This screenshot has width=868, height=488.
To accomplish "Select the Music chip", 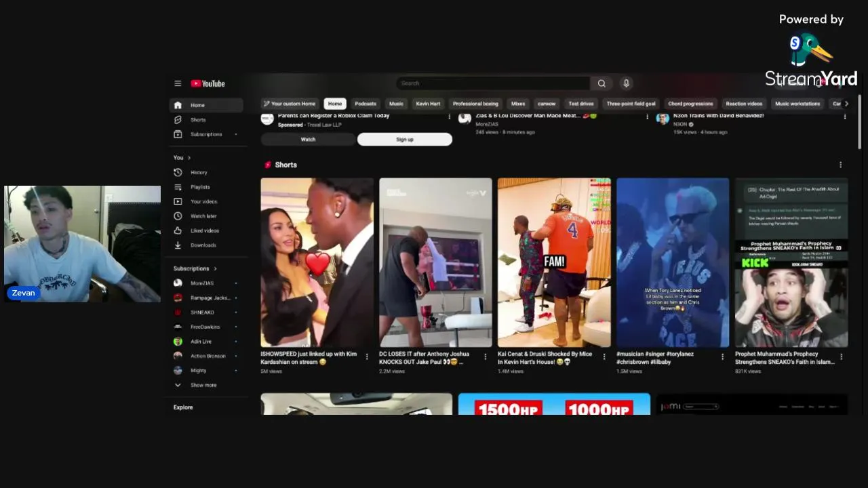I will pos(396,104).
